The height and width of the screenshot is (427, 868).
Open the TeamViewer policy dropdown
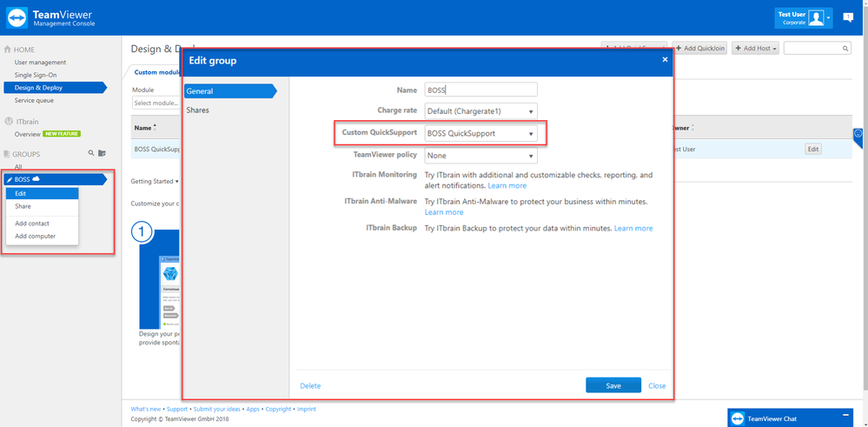[481, 156]
